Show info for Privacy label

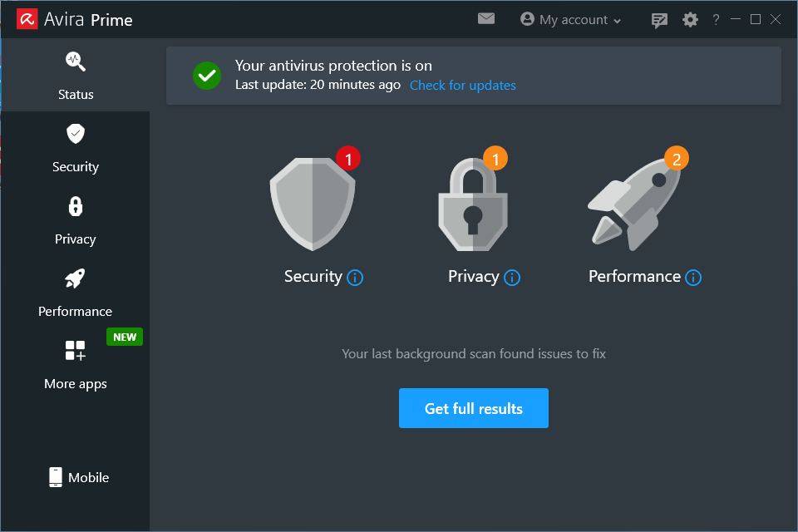[x=512, y=278]
